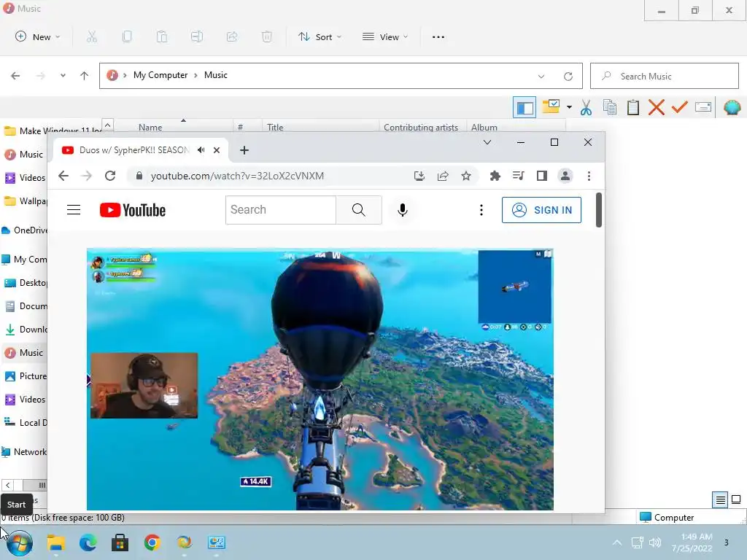Select Downloads in navigation pane

pyautogui.click(x=25, y=329)
